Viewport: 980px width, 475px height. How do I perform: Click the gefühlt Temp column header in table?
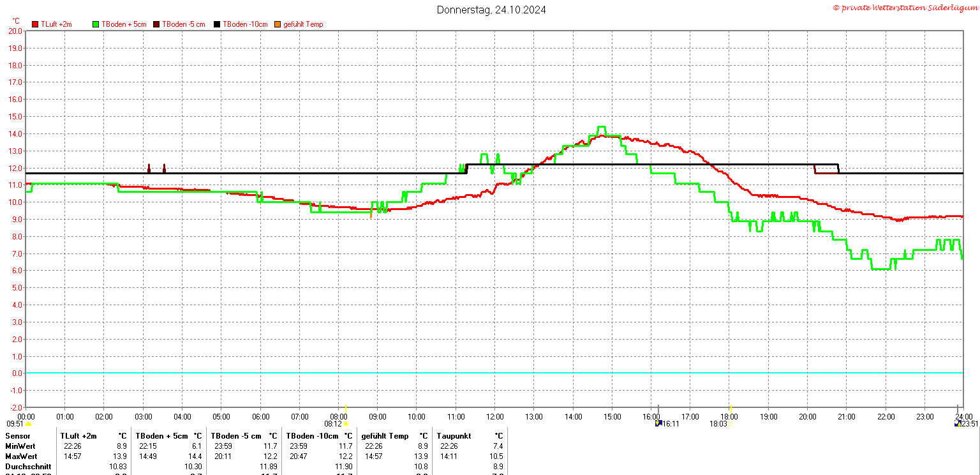tap(385, 436)
